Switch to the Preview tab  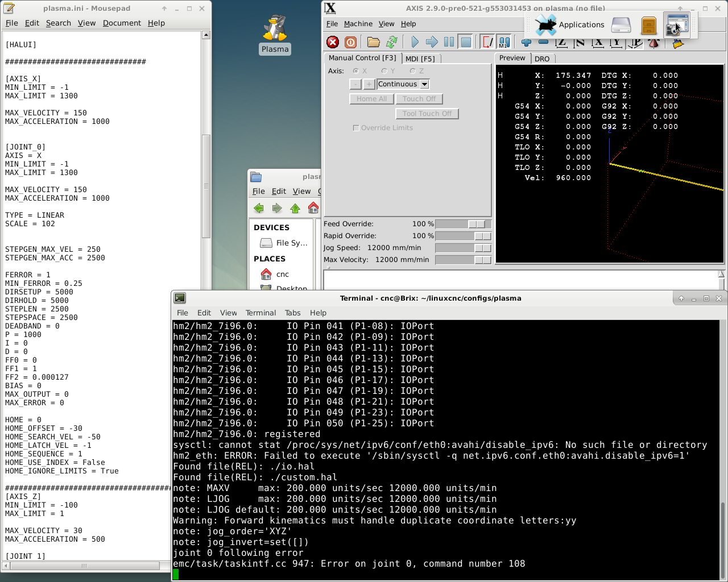[512, 58]
